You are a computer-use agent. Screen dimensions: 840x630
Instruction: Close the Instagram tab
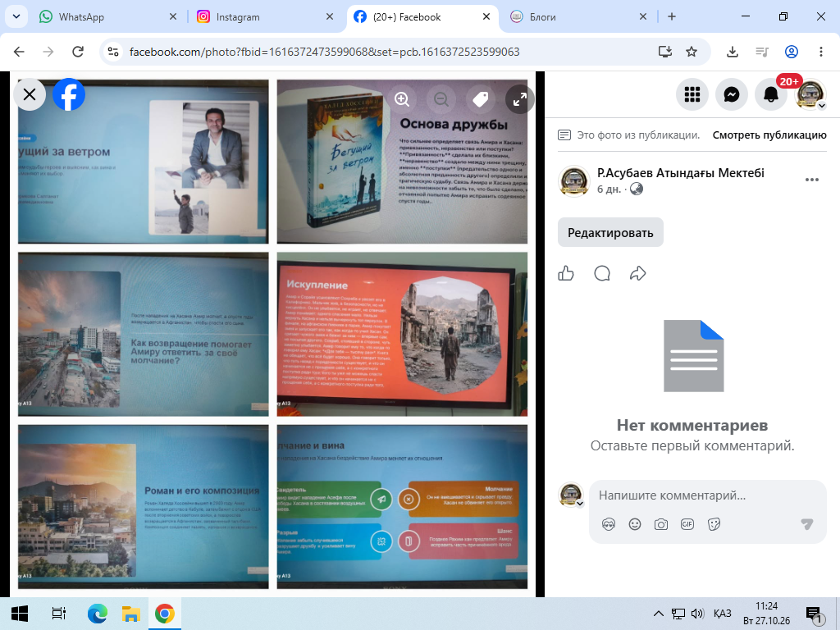tap(330, 16)
